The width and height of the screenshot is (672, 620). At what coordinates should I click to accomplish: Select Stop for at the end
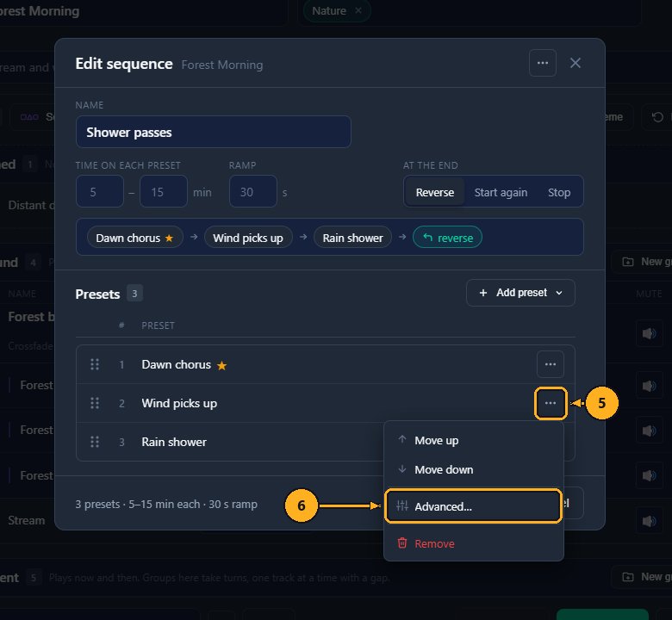(x=559, y=192)
